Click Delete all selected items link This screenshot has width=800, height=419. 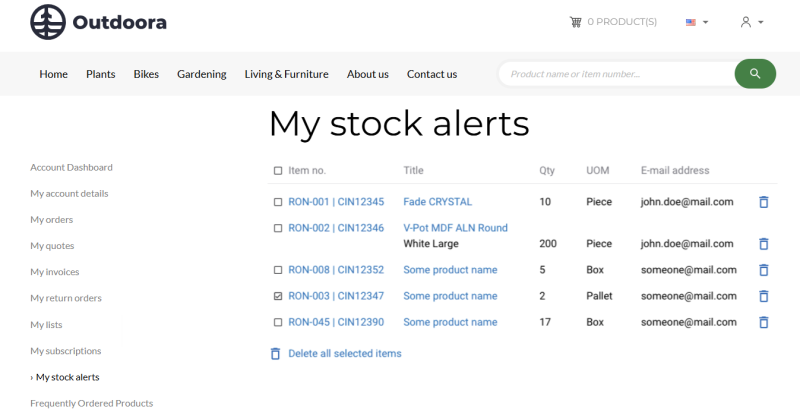[x=344, y=354]
